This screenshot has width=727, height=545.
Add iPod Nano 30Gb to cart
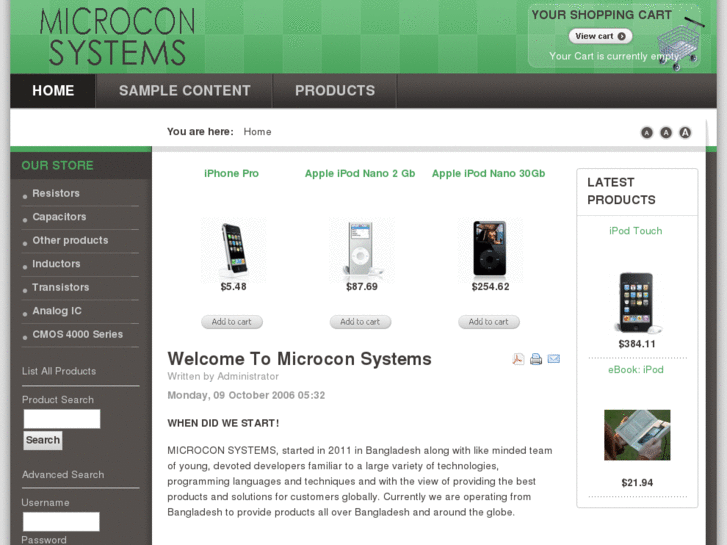point(489,322)
